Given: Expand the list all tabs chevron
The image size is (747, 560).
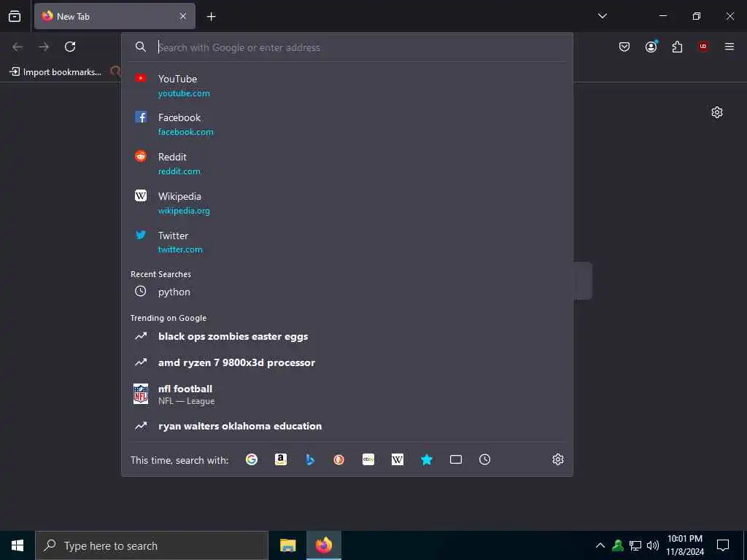Looking at the screenshot, I should point(602,16).
